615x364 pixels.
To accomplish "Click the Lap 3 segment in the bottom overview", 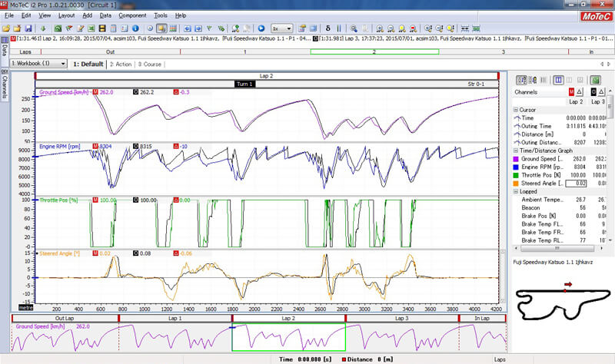I will coord(402,318).
